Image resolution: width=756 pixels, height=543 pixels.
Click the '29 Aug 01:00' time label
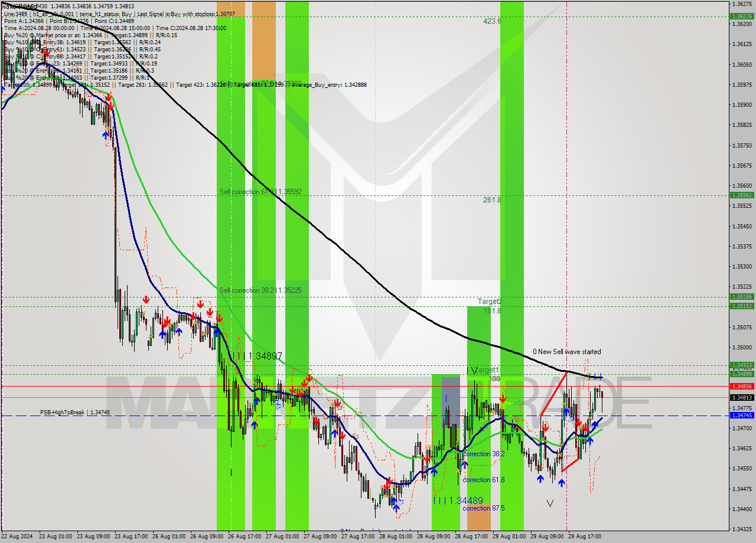(508, 537)
